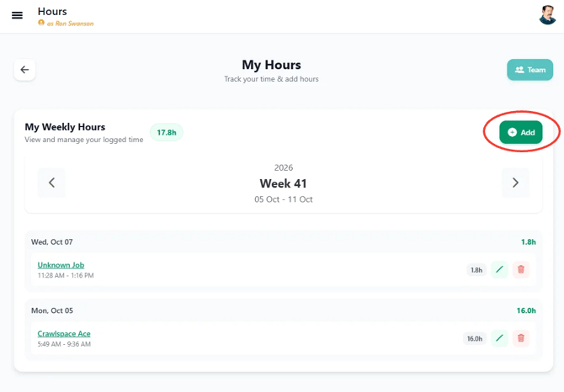
Task: Click the 11:28 AM - 1:16 PM time range
Action: 66,276
